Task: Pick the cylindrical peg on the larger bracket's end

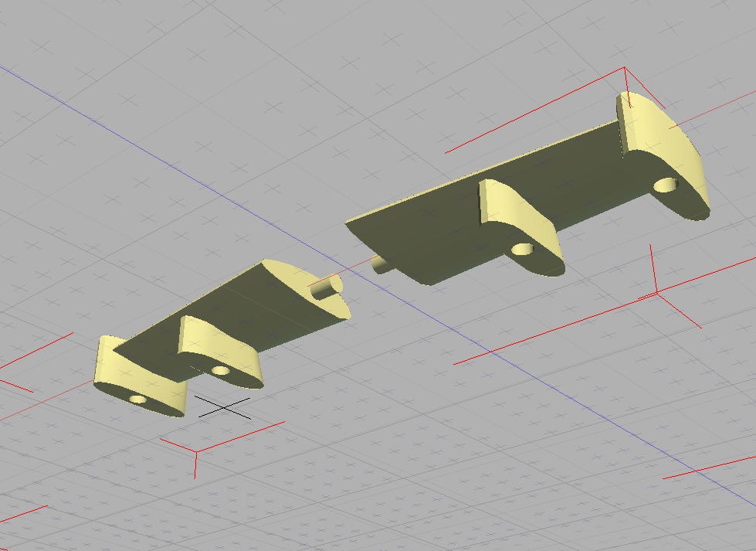Action: pyautogui.click(x=383, y=265)
